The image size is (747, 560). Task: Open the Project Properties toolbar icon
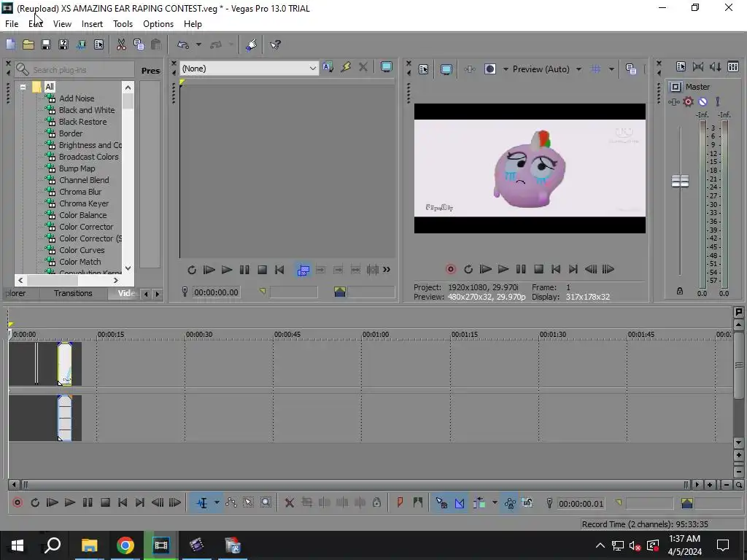coord(98,44)
